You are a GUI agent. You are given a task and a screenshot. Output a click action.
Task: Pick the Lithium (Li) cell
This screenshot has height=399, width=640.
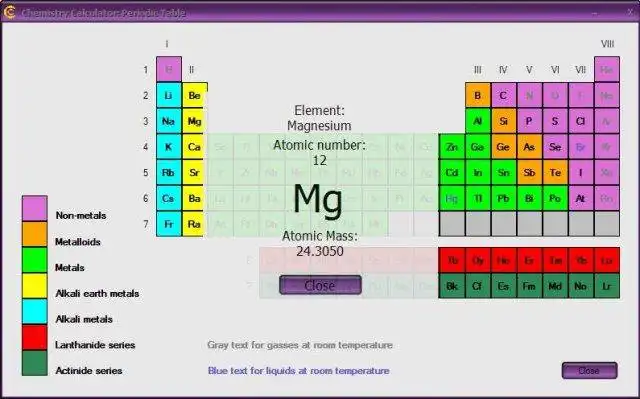tap(169, 95)
